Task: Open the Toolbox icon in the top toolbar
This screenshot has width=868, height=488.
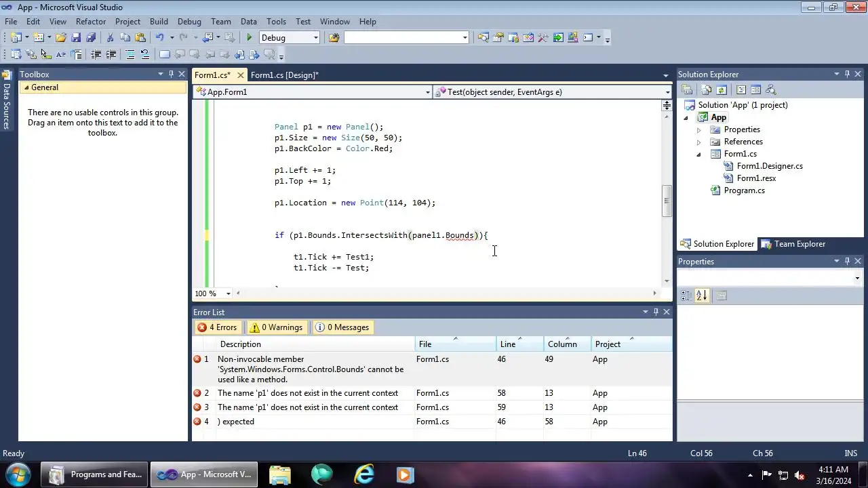Action: 543,38
